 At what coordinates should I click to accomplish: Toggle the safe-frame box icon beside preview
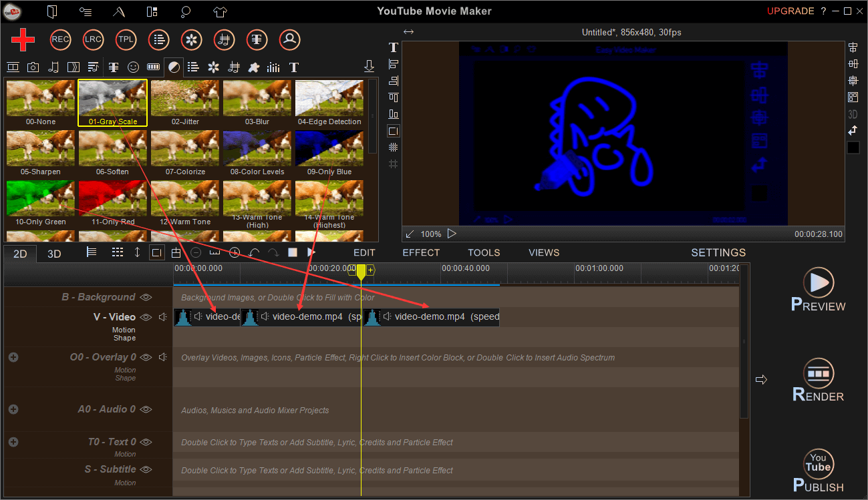pyautogui.click(x=393, y=131)
